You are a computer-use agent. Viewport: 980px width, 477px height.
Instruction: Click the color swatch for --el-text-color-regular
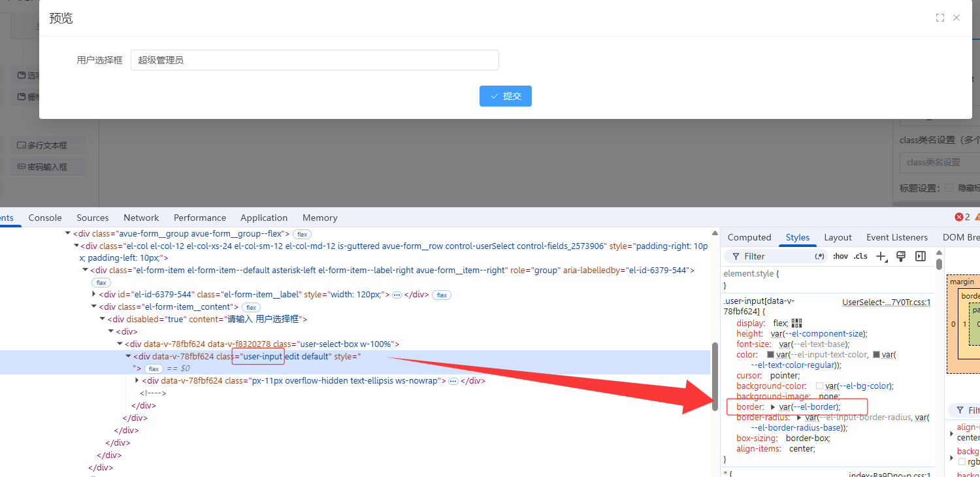coord(877,355)
